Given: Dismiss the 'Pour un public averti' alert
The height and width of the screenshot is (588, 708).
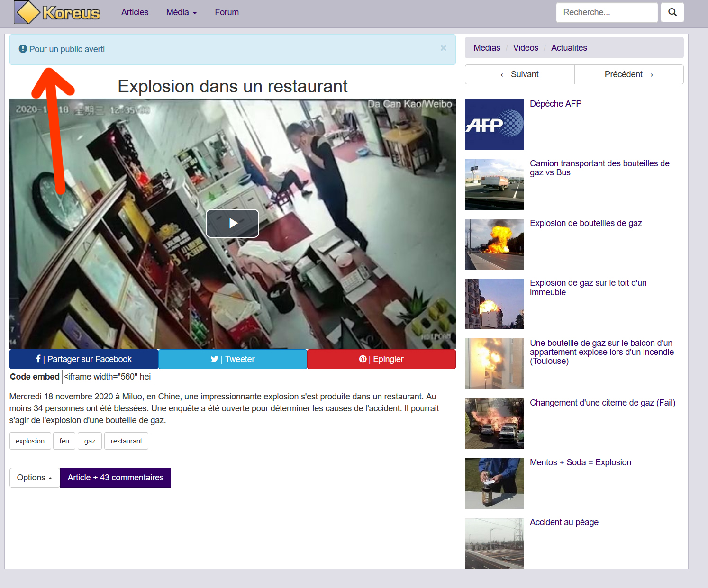Looking at the screenshot, I should click(x=443, y=48).
